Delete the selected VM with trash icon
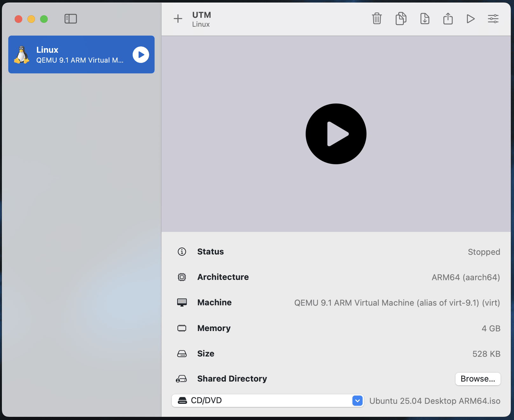The image size is (514, 420). [377, 19]
